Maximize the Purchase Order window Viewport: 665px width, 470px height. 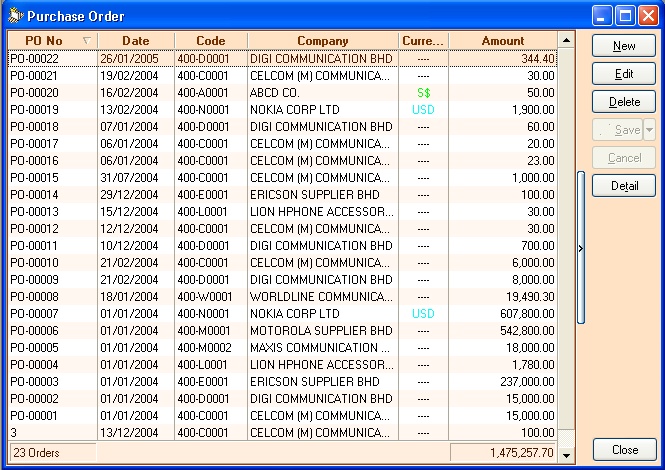pos(625,16)
